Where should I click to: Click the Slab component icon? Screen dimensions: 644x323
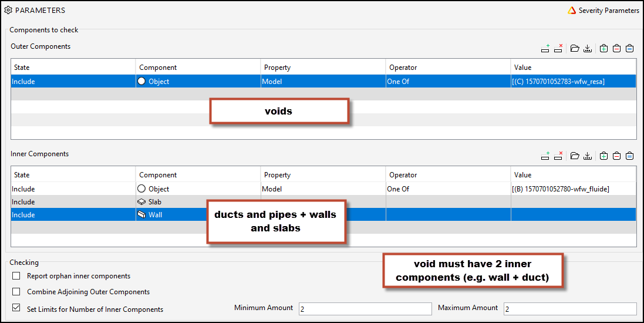[x=141, y=202]
